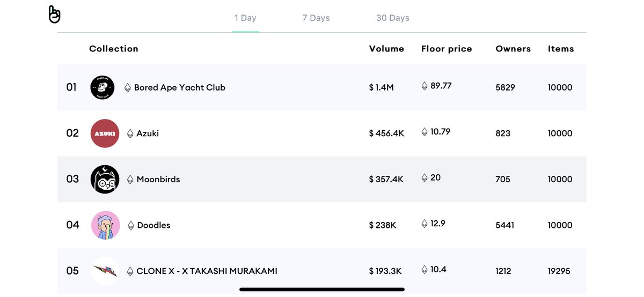644x297 pixels.
Task: Click rank number 04
Action: (x=72, y=225)
